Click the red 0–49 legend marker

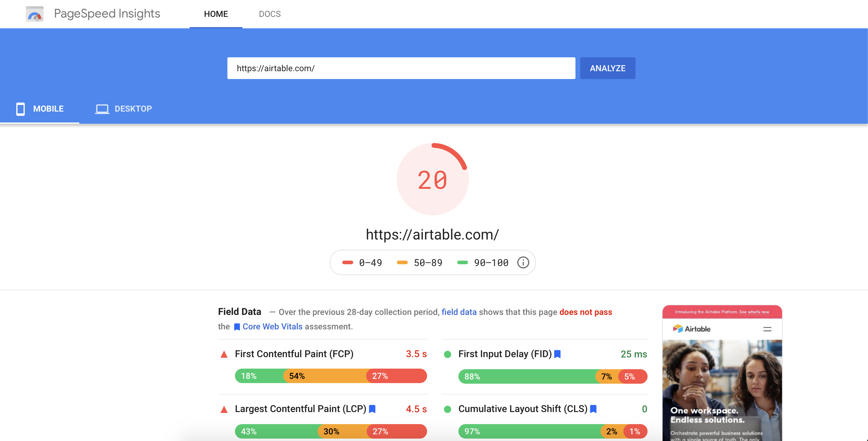coord(347,262)
